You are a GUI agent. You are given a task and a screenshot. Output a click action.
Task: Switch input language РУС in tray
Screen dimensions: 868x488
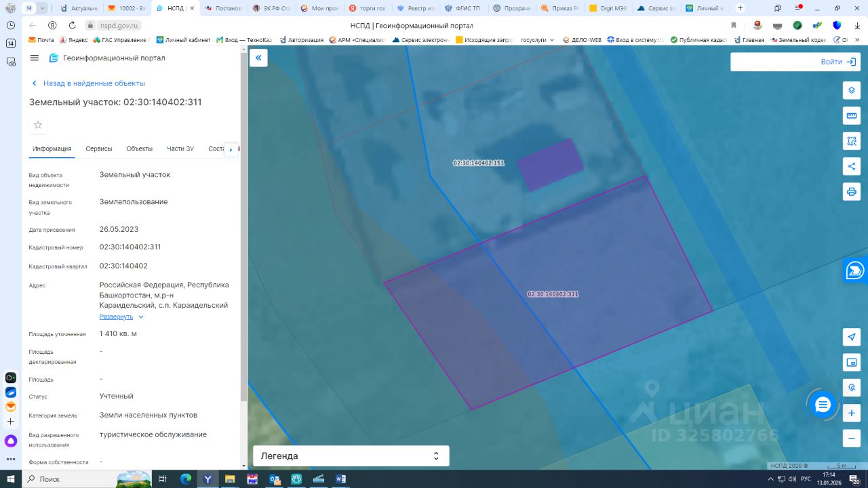[x=806, y=479]
